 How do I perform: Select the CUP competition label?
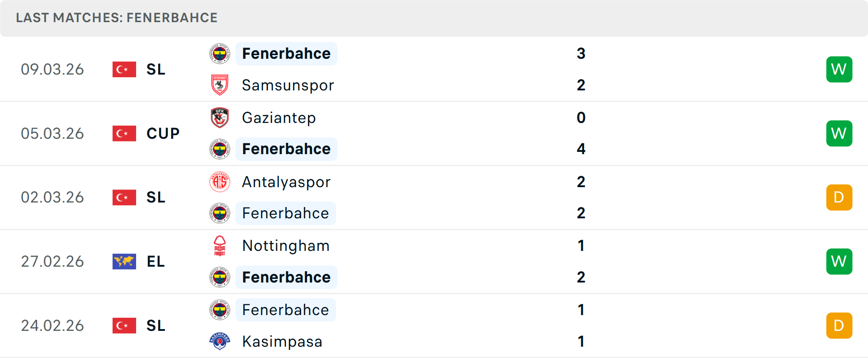(x=162, y=133)
